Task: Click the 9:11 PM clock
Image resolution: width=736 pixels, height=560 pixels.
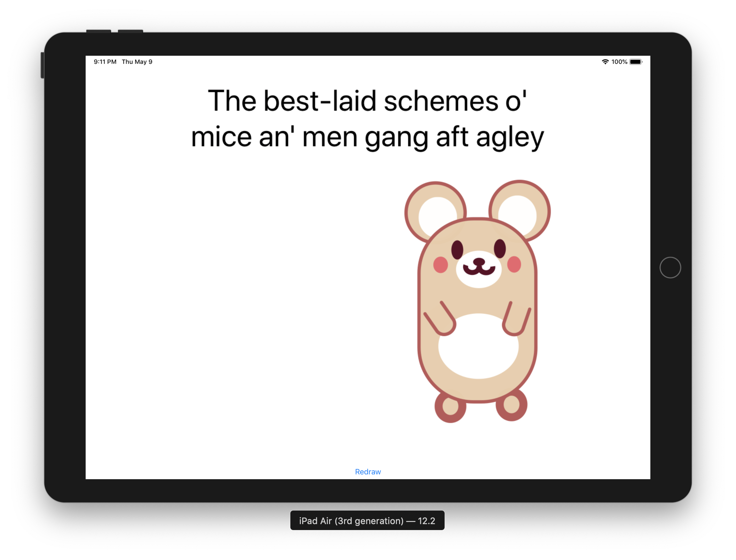Action: tap(105, 62)
